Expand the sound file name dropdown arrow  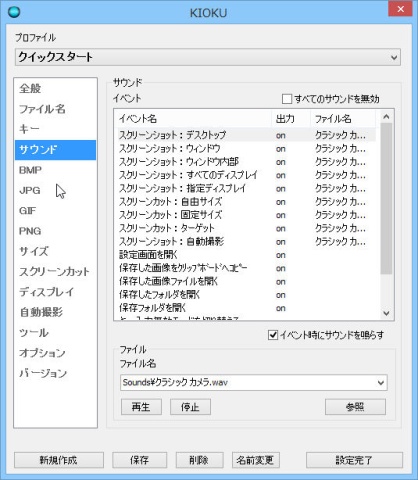[381, 383]
